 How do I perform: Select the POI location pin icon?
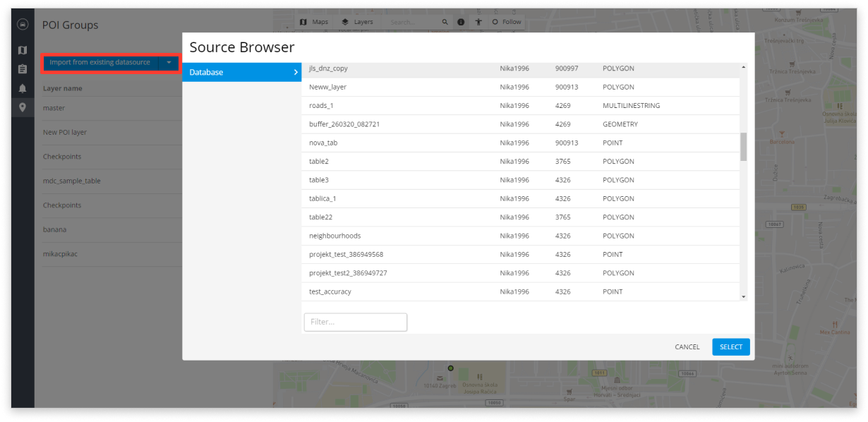pyautogui.click(x=23, y=107)
